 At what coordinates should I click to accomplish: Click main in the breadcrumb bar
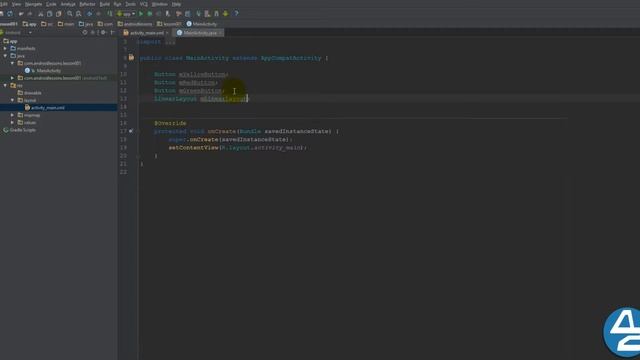(66, 24)
